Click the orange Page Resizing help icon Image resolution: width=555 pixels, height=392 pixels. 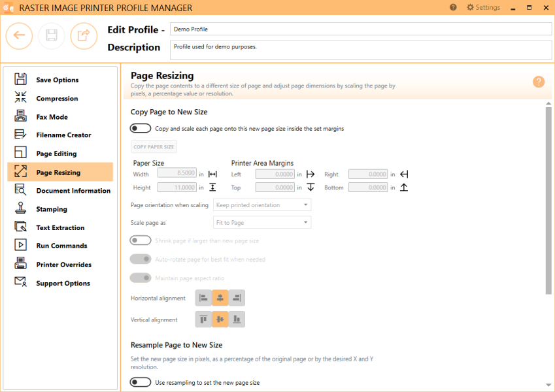539,82
